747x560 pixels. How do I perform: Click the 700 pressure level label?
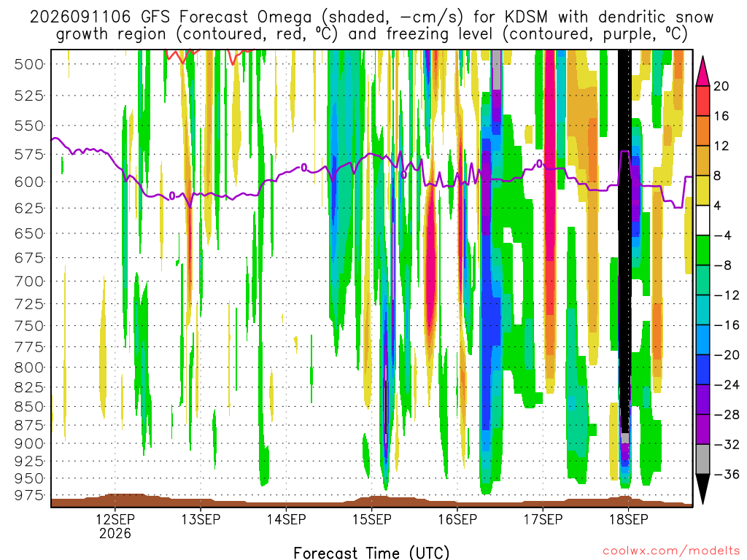point(29,281)
